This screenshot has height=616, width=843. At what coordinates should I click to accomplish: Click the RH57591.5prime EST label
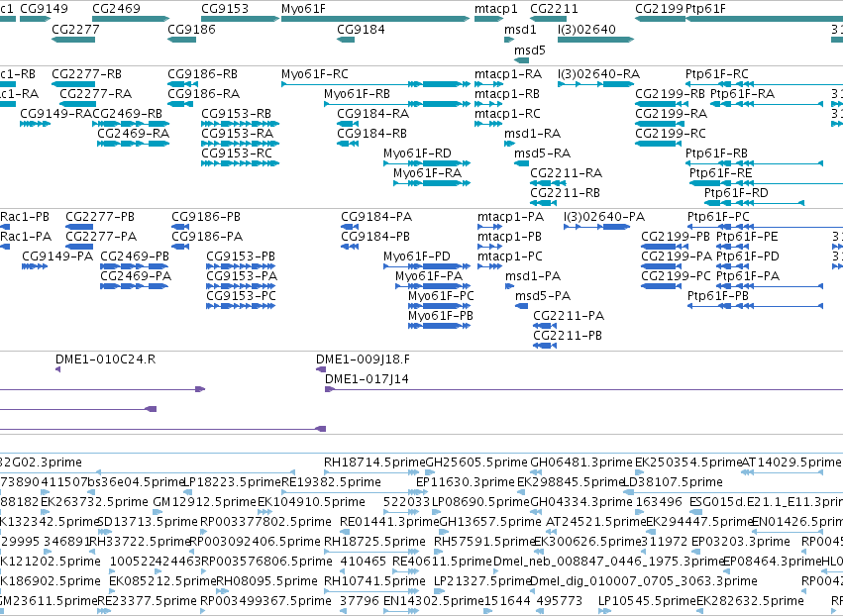pos(485,542)
